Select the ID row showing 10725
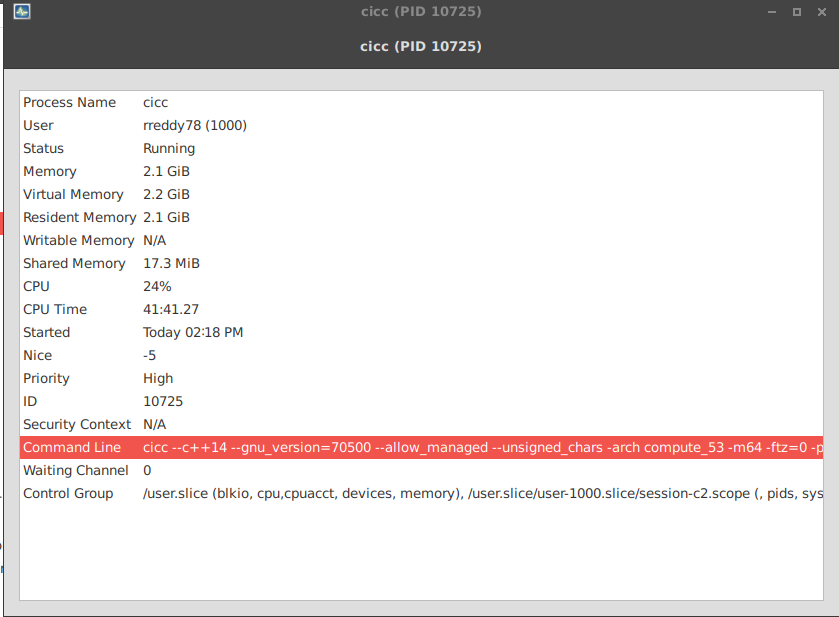The height and width of the screenshot is (617, 839). [421, 401]
